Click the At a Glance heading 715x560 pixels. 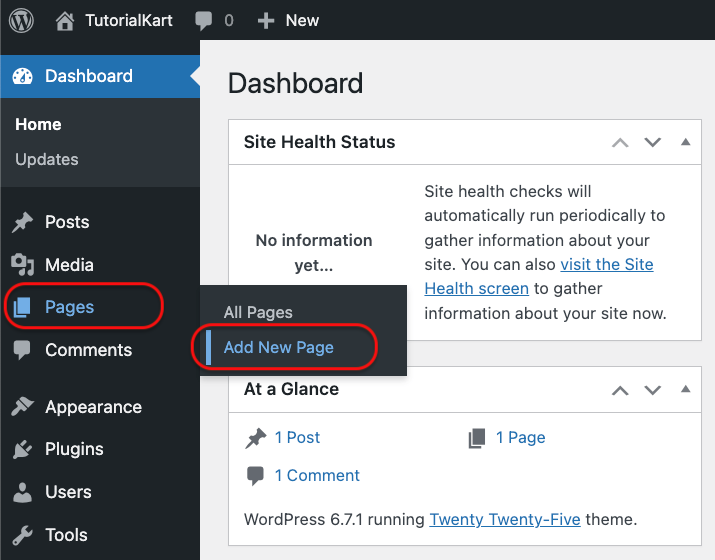(291, 389)
